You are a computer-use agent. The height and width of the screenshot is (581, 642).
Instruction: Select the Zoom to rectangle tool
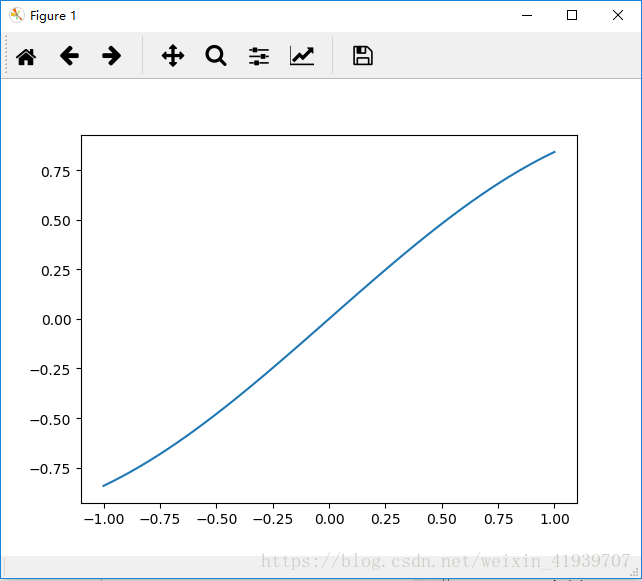click(216, 56)
